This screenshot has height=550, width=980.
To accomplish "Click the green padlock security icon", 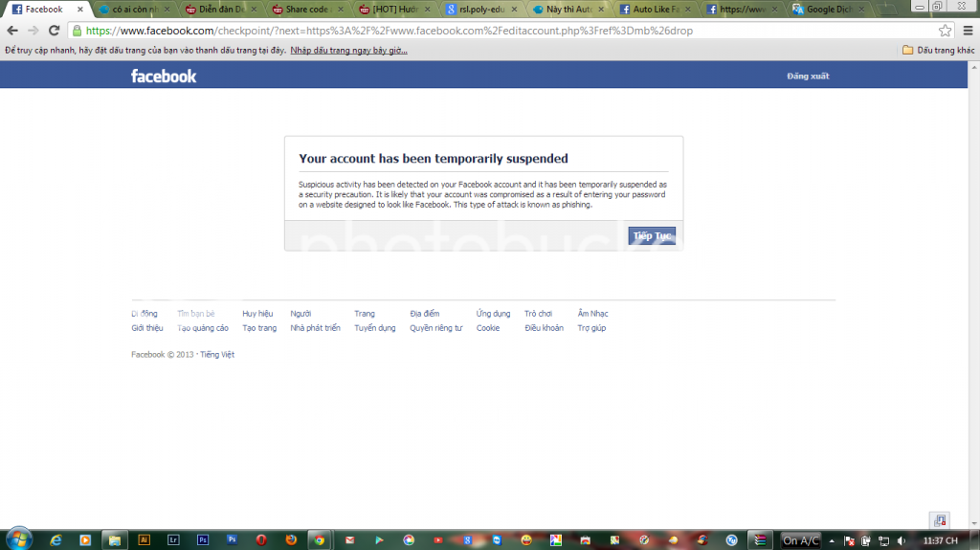I will click(77, 31).
